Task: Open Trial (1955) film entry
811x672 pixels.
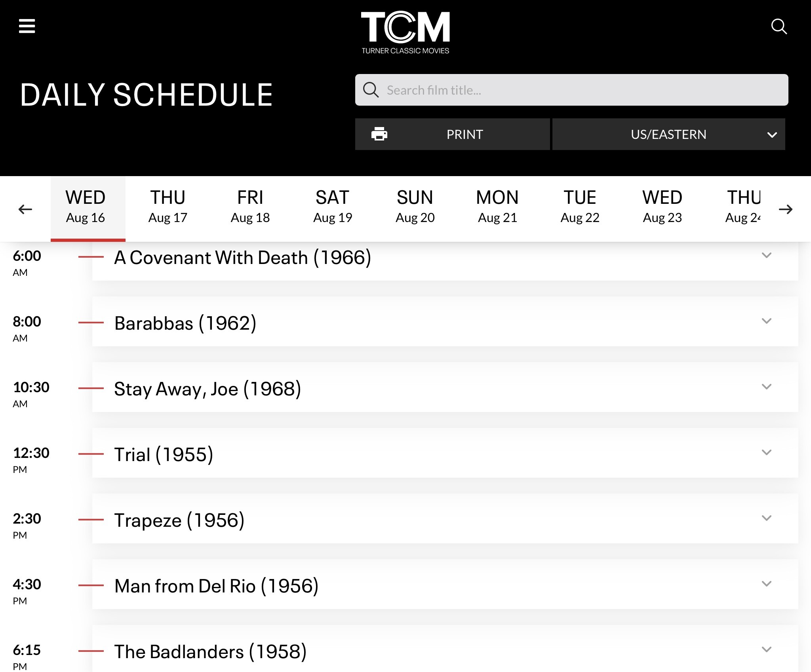Action: [164, 454]
